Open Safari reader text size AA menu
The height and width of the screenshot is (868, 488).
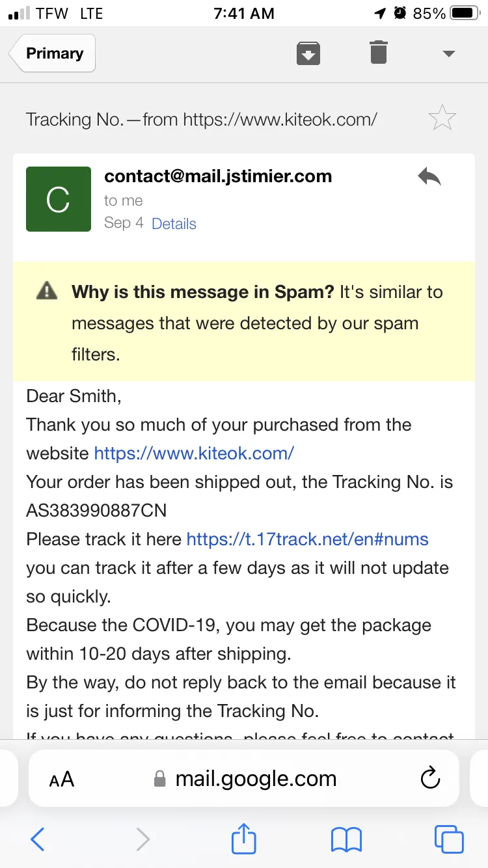point(62,779)
